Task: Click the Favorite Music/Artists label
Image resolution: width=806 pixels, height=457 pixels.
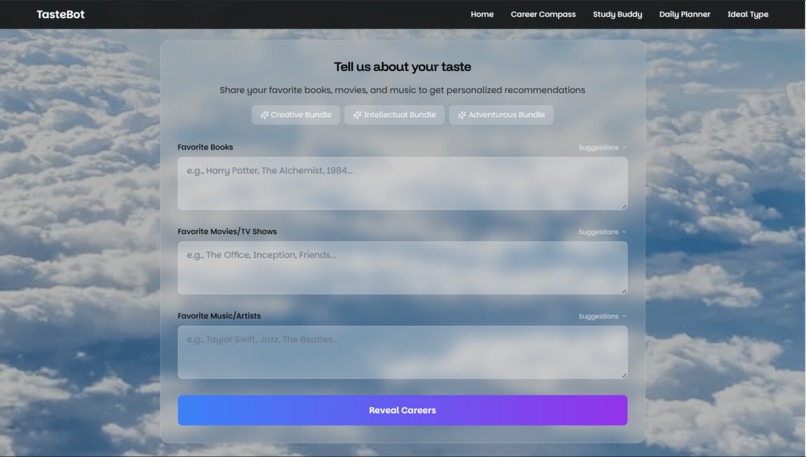Action: (219, 316)
